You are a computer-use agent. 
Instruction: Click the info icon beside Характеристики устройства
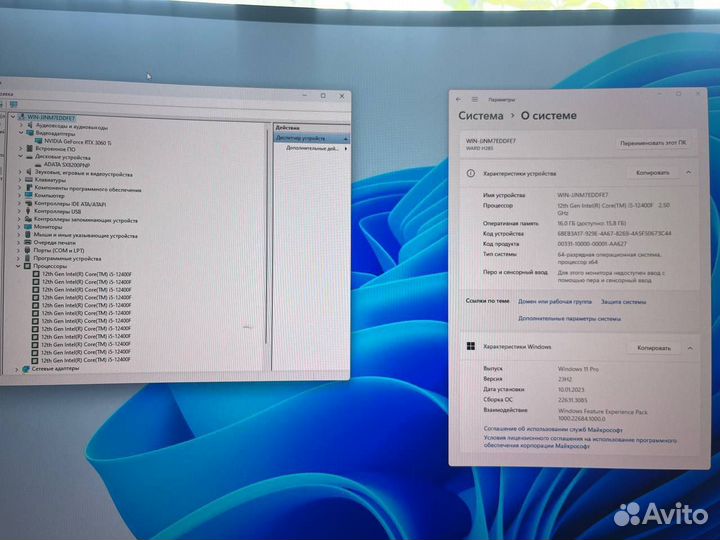(x=471, y=174)
